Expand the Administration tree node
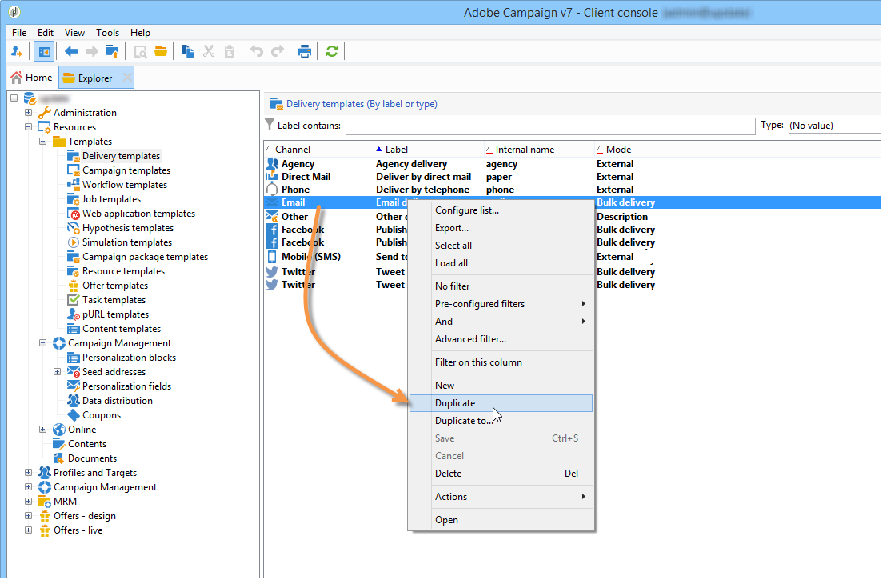891x588 pixels. [29, 113]
